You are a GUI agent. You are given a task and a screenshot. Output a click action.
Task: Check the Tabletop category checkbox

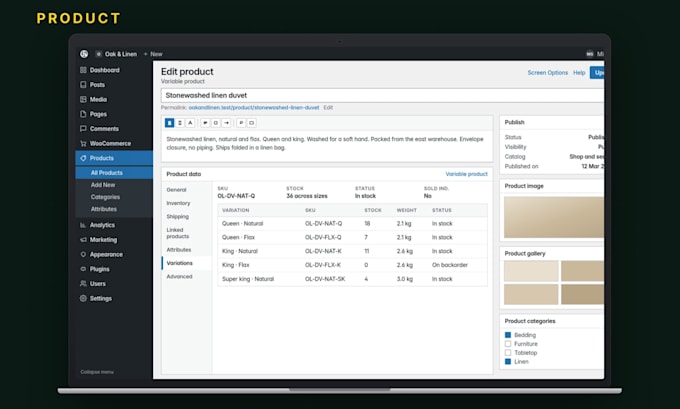click(508, 353)
